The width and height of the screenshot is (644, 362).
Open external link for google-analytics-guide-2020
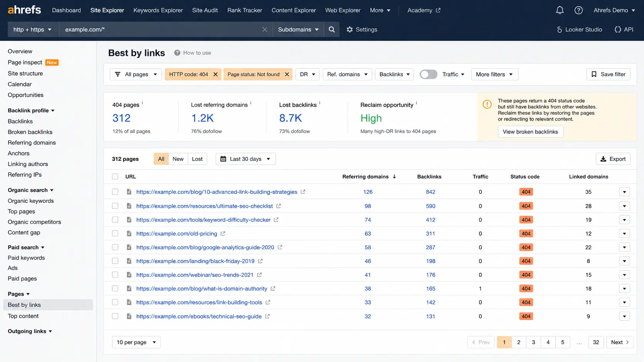click(x=280, y=247)
